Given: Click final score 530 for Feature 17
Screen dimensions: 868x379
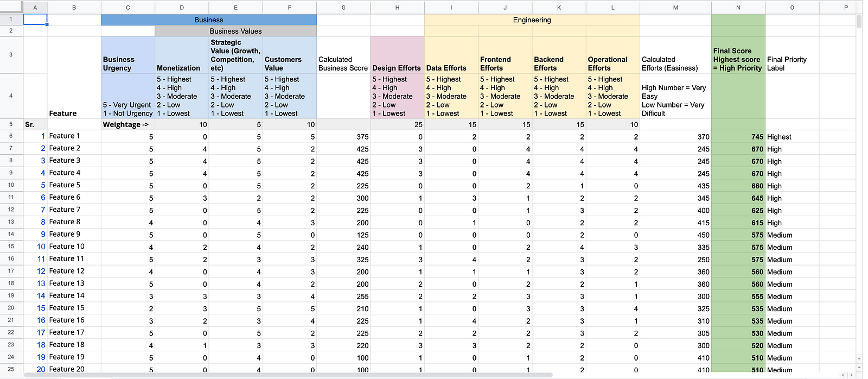Looking at the screenshot, I should 738,333.
